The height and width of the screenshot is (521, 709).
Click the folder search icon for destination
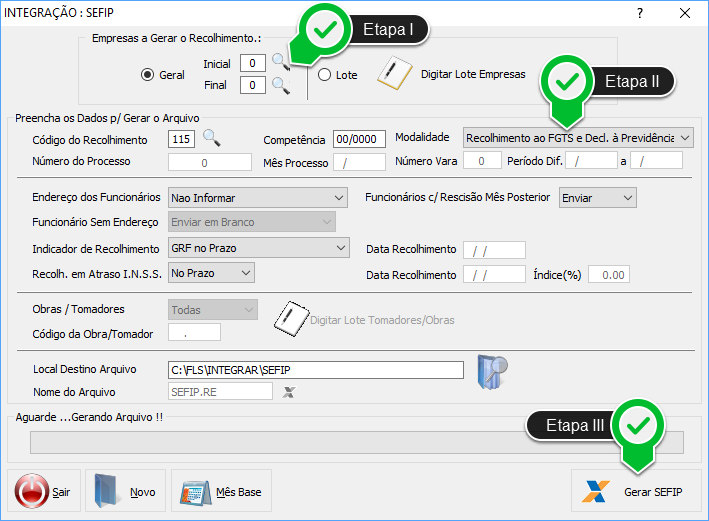[493, 370]
